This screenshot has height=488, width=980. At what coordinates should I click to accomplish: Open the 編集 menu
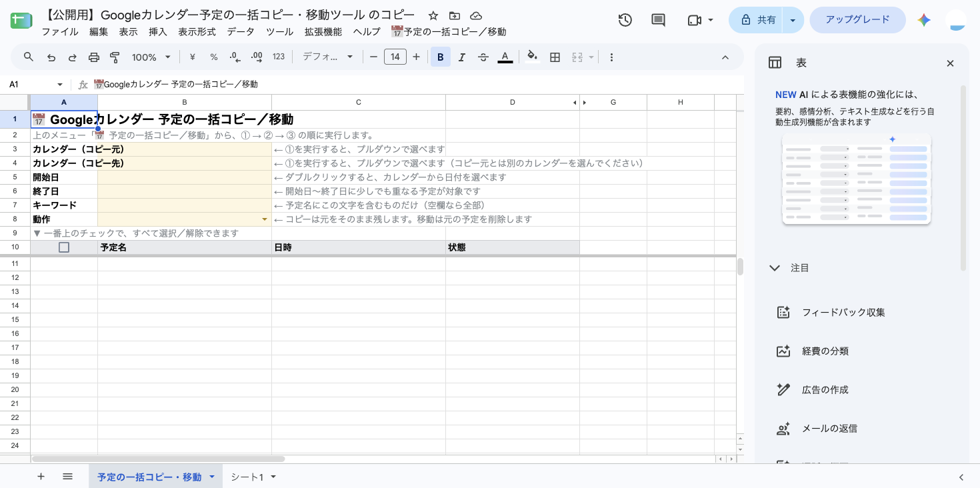click(99, 32)
